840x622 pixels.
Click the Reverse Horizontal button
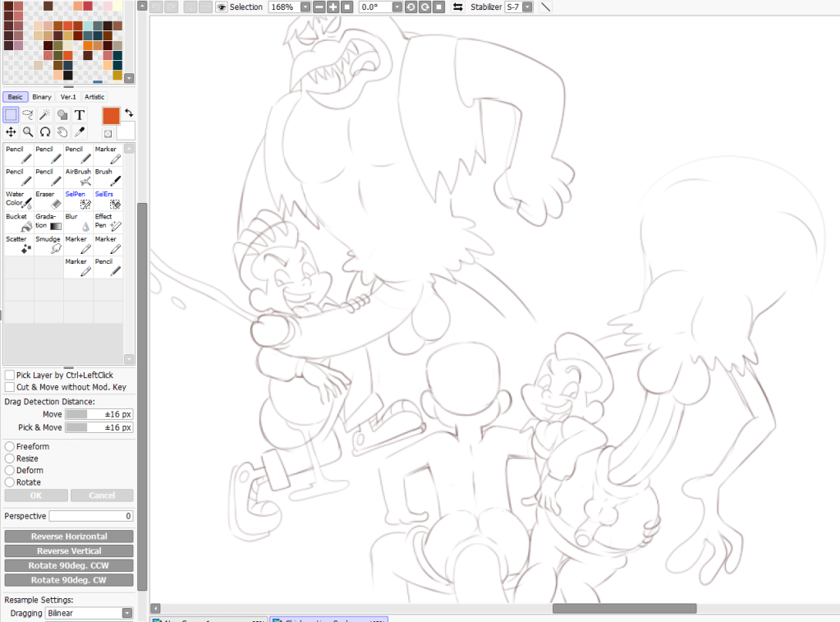click(x=69, y=537)
